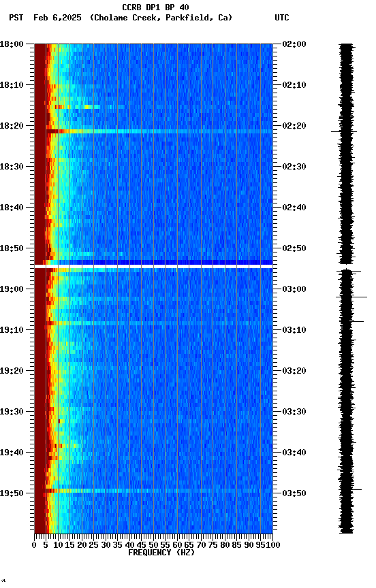The width and height of the screenshot is (376, 588).
Task: Click the 50 Hz frequency axis label
Action: click(153, 545)
